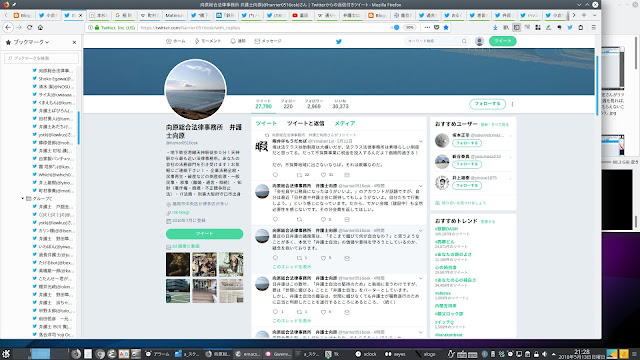Follow the first suggested user
Screen dimensions: 640x360
coord(467,143)
